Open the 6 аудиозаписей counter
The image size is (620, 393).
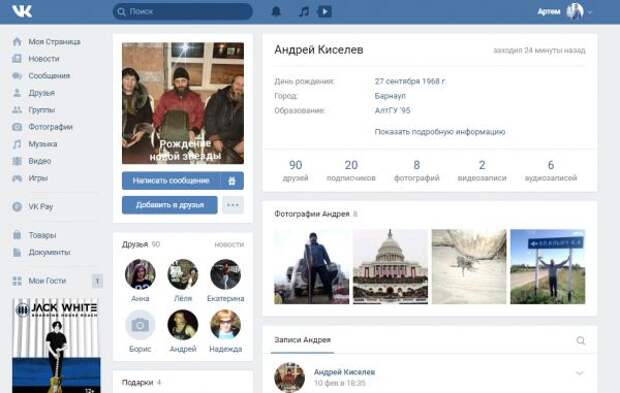point(551,170)
